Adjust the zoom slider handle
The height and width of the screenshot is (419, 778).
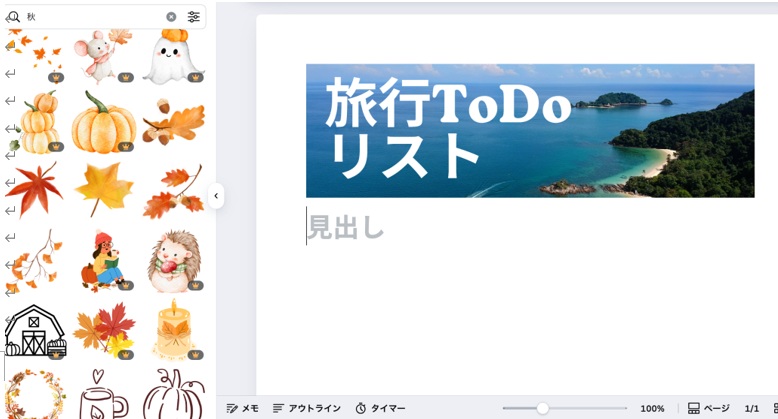tap(543, 408)
